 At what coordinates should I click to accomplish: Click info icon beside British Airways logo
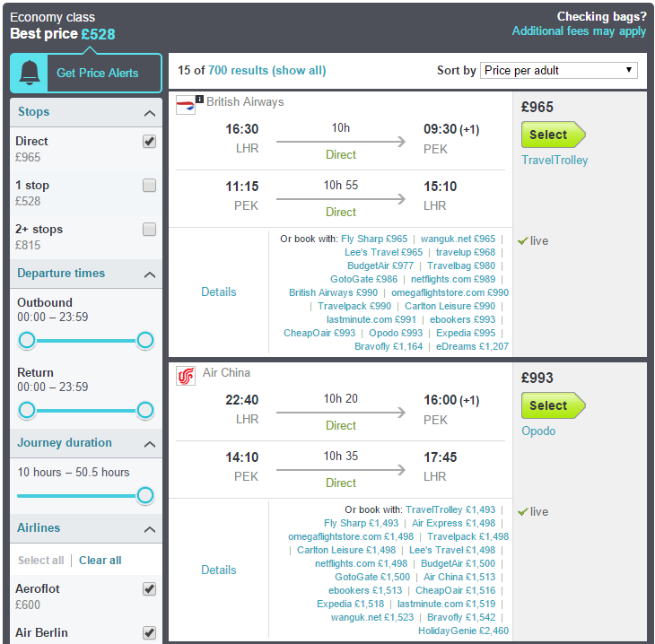coord(200,100)
